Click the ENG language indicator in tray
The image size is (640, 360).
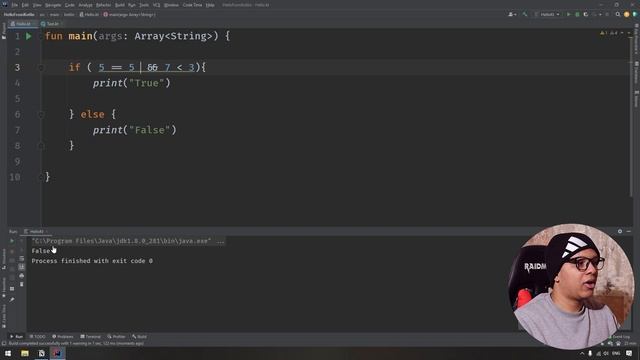(x=616, y=353)
